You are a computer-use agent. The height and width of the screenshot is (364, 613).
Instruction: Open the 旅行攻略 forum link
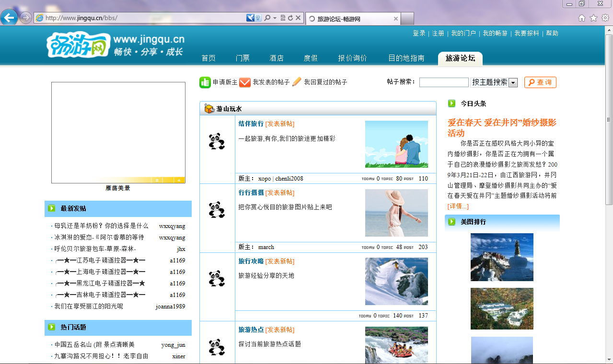(x=251, y=261)
